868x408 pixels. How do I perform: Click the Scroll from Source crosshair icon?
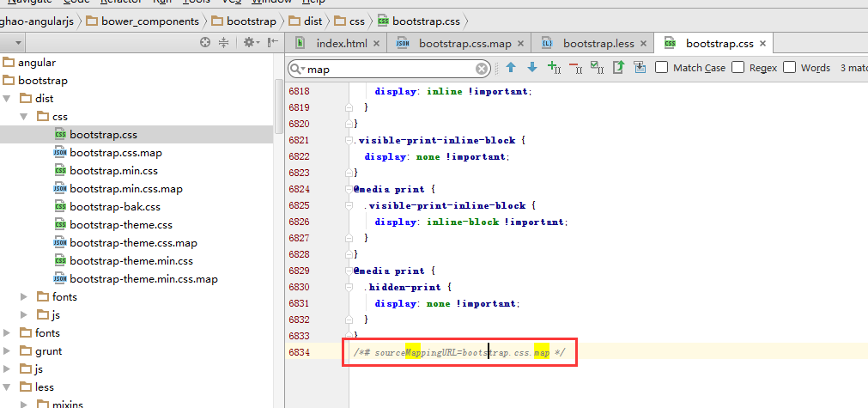coord(205,42)
